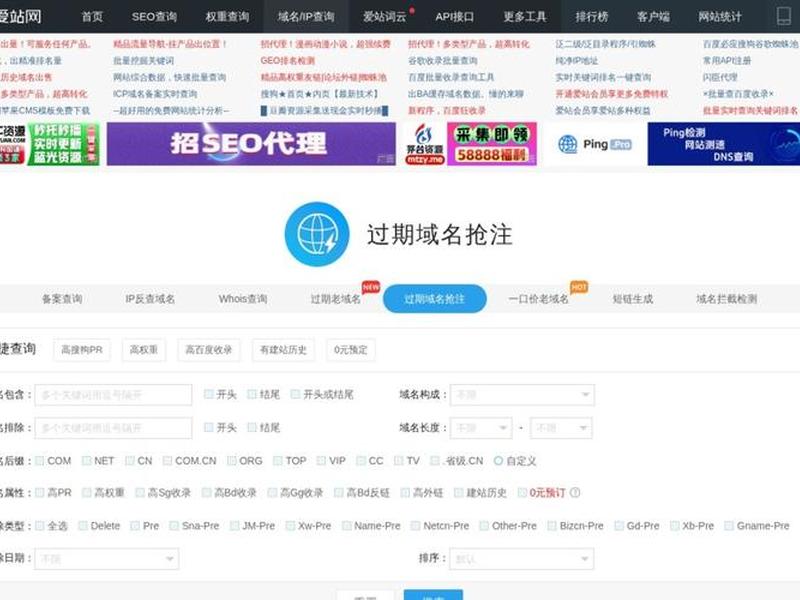The width and height of the screenshot is (800, 600).
Task: Open 域名/IP查询 menu
Action: pyautogui.click(x=306, y=17)
